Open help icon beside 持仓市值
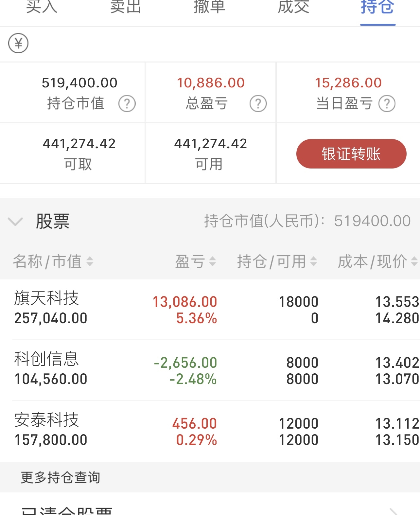The width and height of the screenshot is (420, 515). [x=127, y=104]
